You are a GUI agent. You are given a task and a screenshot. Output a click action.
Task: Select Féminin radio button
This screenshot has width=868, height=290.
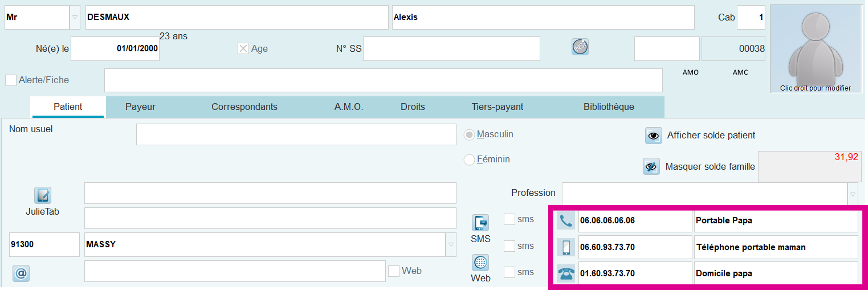(x=469, y=160)
